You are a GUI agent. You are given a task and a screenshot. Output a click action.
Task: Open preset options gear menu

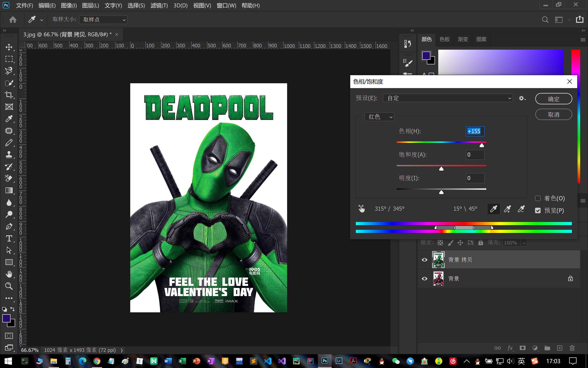522,98
